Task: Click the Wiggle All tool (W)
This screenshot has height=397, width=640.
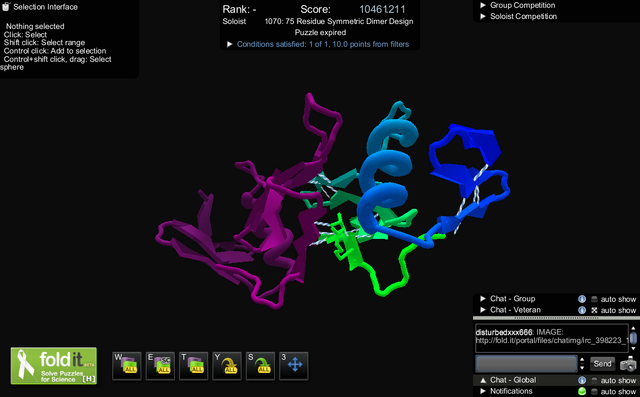Action: coord(127,366)
